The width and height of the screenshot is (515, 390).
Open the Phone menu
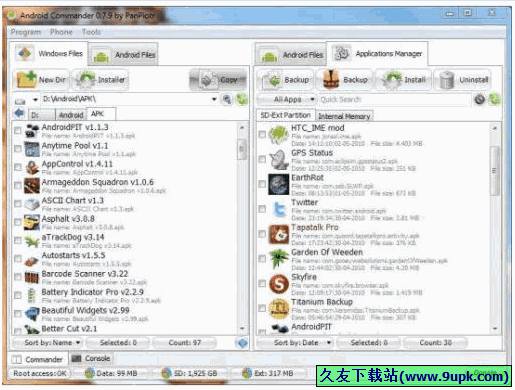coord(61,32)
